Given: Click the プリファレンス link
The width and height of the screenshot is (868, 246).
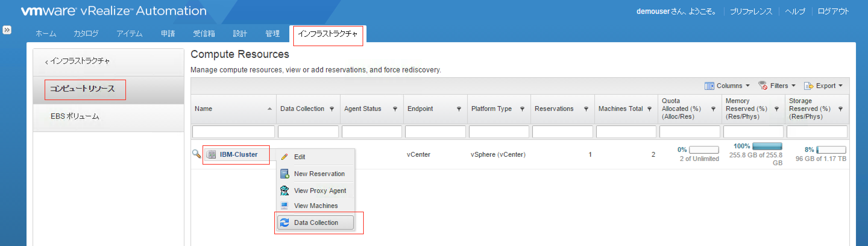Looking at the screenshot, I should tap(751, 11).
